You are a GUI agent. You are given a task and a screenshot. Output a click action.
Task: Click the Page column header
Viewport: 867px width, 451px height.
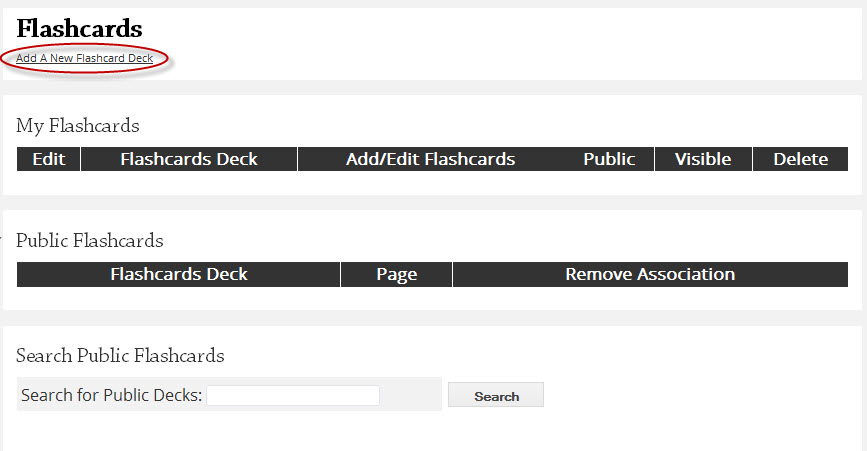396,274
